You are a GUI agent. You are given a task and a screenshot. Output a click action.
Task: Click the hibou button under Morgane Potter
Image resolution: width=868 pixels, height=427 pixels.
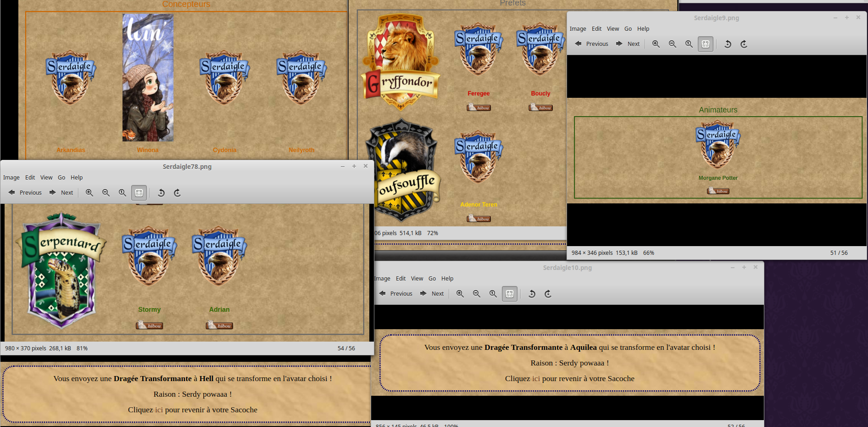(718, 191)
